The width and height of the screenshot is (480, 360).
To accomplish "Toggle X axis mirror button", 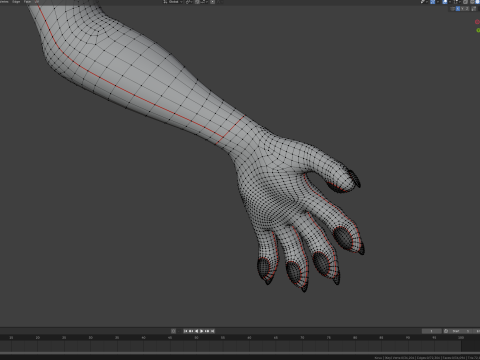I will coord(458,9).
